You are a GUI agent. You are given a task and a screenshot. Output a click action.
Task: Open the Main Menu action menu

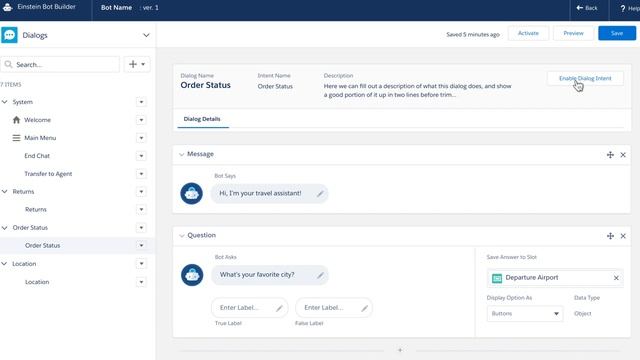pyautogui.click(x=141, y=138)
